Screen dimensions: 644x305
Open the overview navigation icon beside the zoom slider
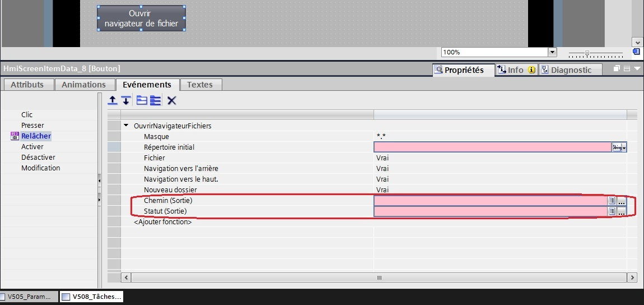click(x=636, y=52)
